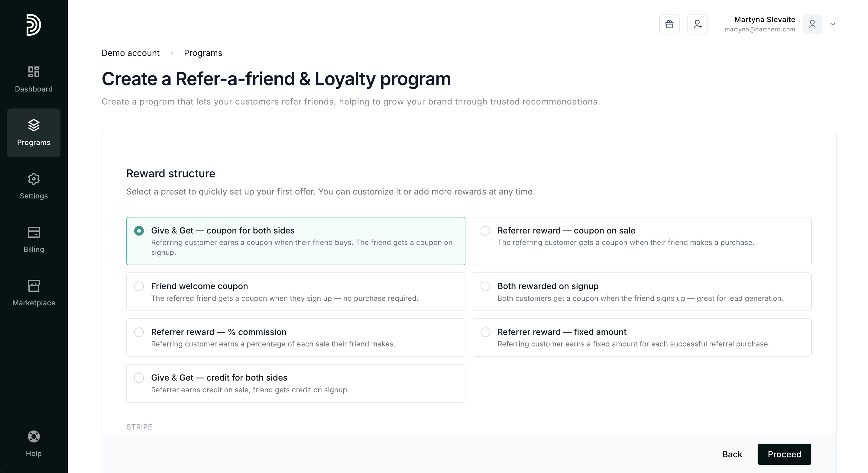Open the Dashboard sidebar icon
The height and width of the screenshot is (473, 868).
pos(34,72)
